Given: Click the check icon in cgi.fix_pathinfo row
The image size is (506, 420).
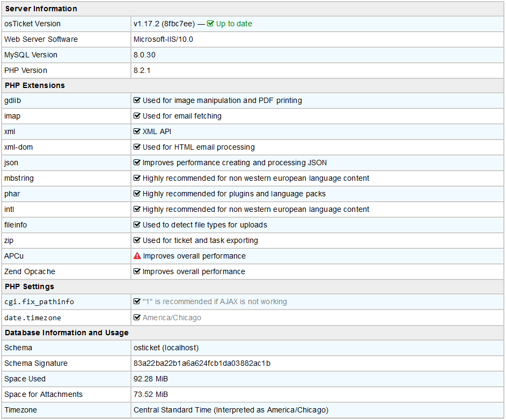Looking at the screenshot, I should [x=137, y=301].
